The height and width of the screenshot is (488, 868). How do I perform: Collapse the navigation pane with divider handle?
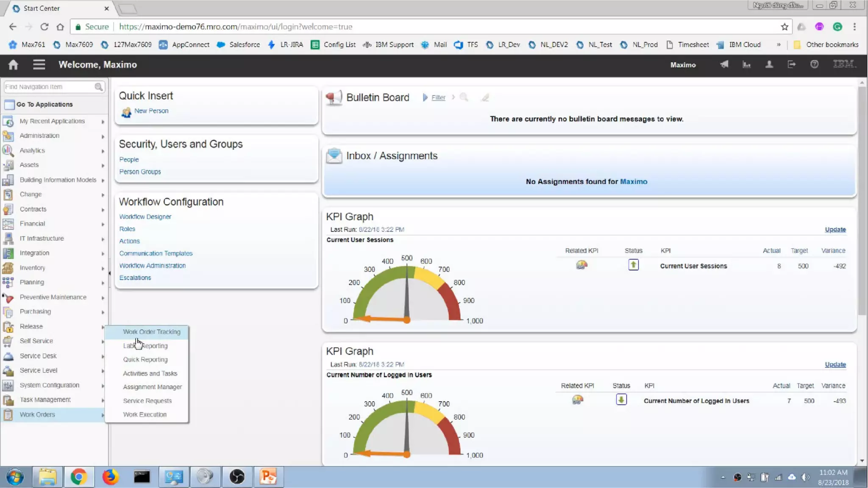pos(109,273)
